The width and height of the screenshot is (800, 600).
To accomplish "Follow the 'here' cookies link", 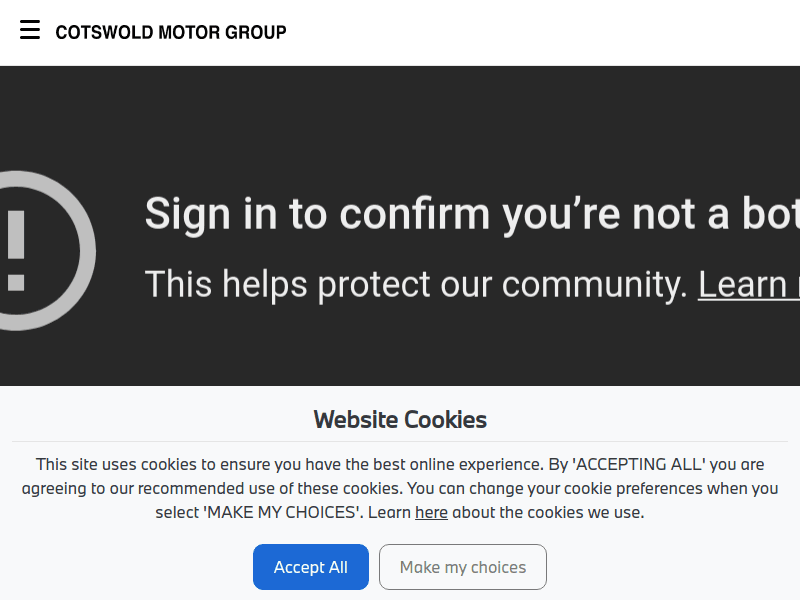I will pyautogui.click(x=431, y=513).
